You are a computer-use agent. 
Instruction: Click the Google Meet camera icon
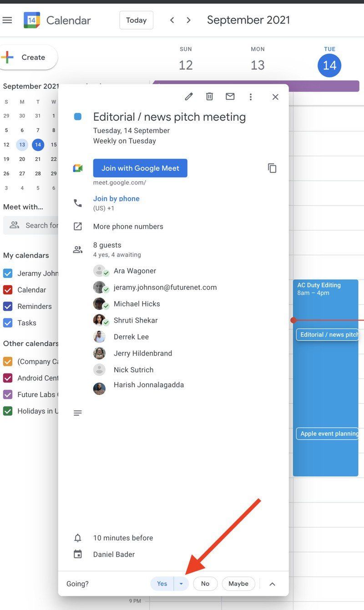pos(78,168)
